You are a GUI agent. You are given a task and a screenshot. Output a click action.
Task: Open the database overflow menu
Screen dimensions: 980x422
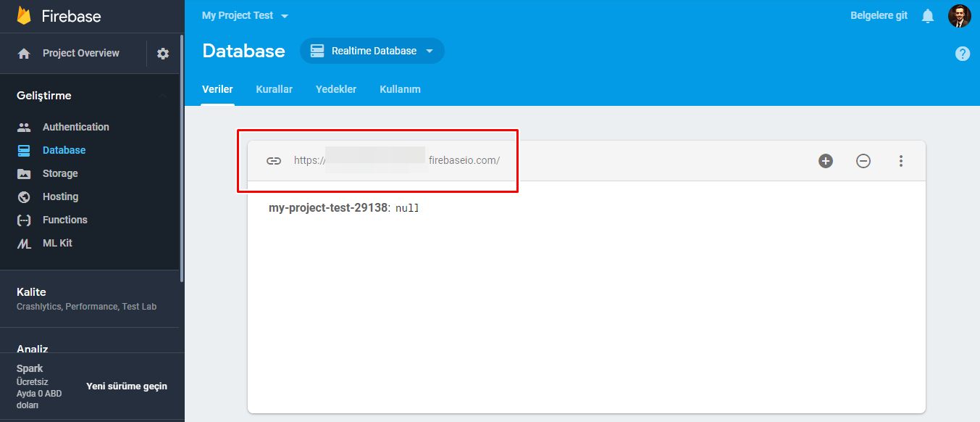point(900,161)
